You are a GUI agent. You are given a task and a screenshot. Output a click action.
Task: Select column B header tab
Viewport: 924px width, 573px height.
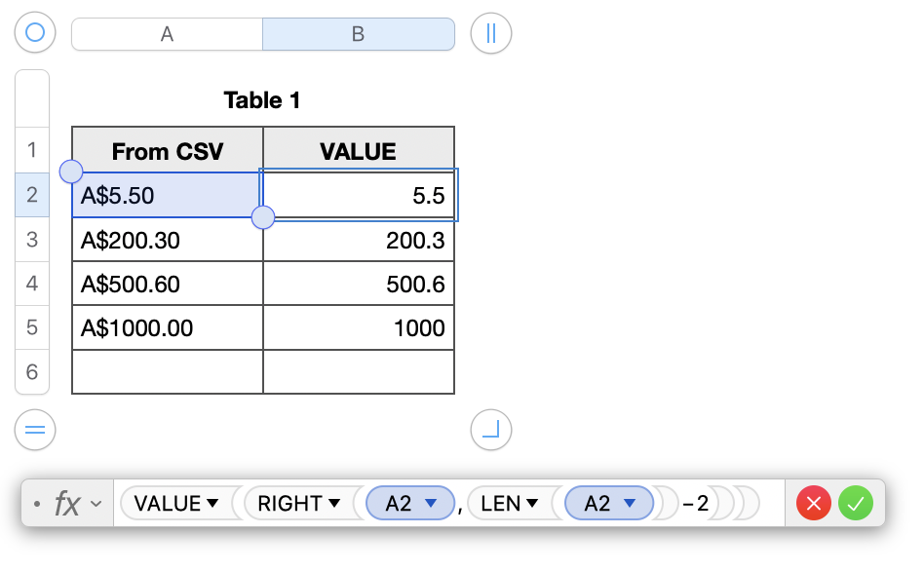(358, 33)
